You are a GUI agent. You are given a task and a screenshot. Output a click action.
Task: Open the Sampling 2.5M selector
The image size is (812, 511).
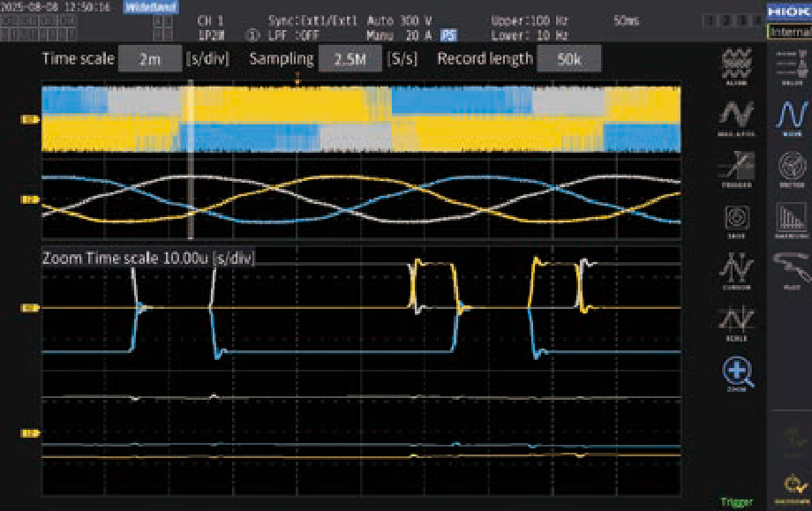coord(350,59)
